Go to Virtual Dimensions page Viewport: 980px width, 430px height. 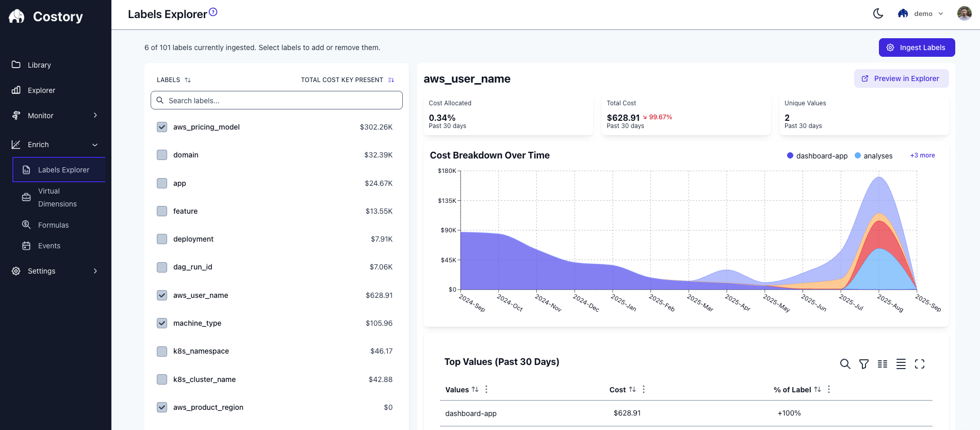(x=57, y=197)
